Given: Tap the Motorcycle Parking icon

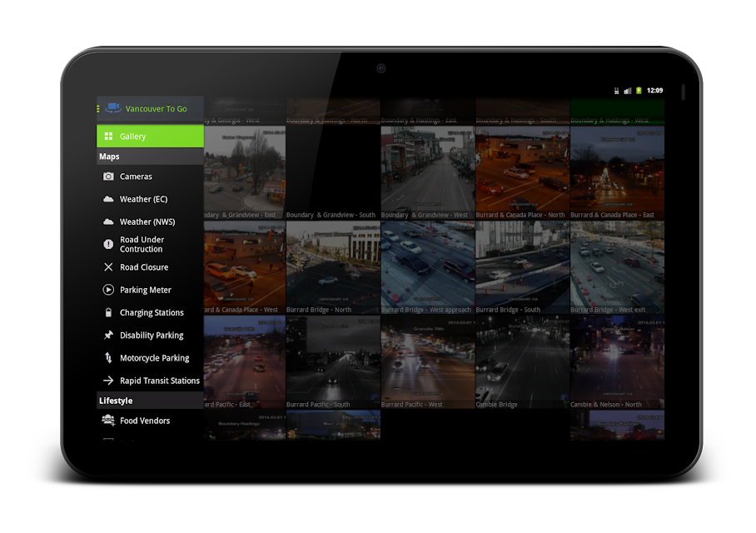Looking at the screenshot, I should coord(108,358).
